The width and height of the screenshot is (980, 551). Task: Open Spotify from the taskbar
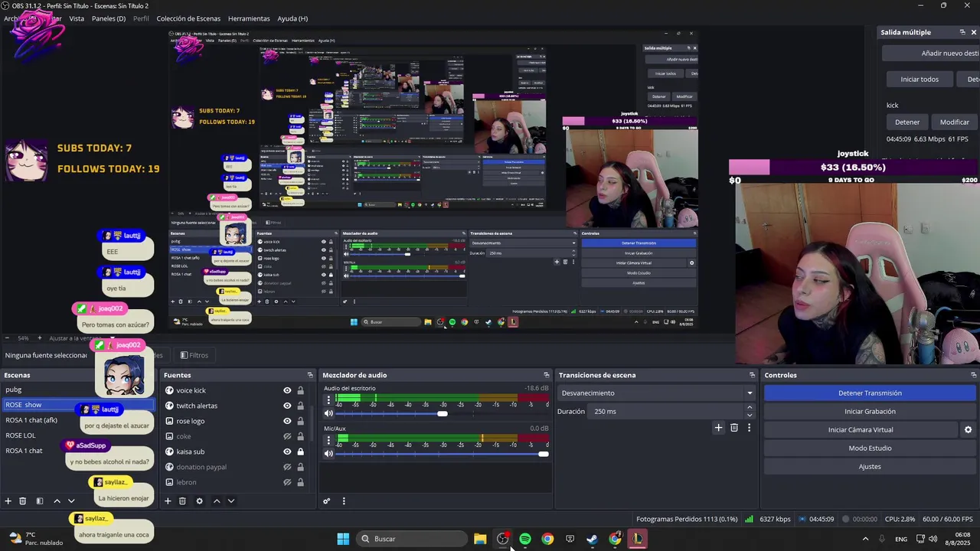524,539
